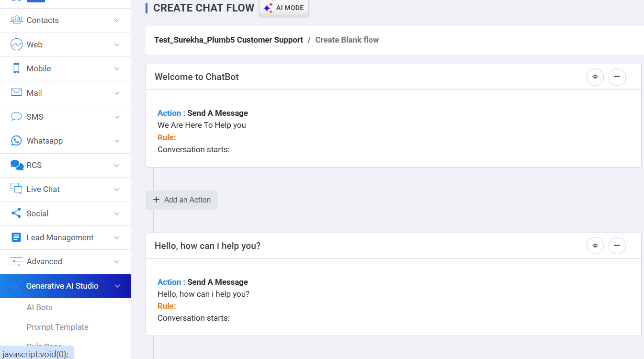
Task: Click the AI MODE button
Action: pyautogui.click(x=284, y=8)
